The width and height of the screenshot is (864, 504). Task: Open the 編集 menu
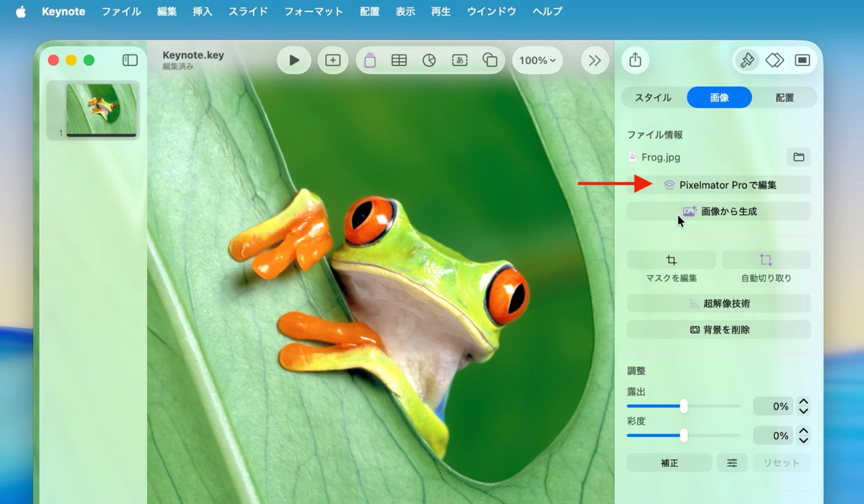tap(167, 11)
